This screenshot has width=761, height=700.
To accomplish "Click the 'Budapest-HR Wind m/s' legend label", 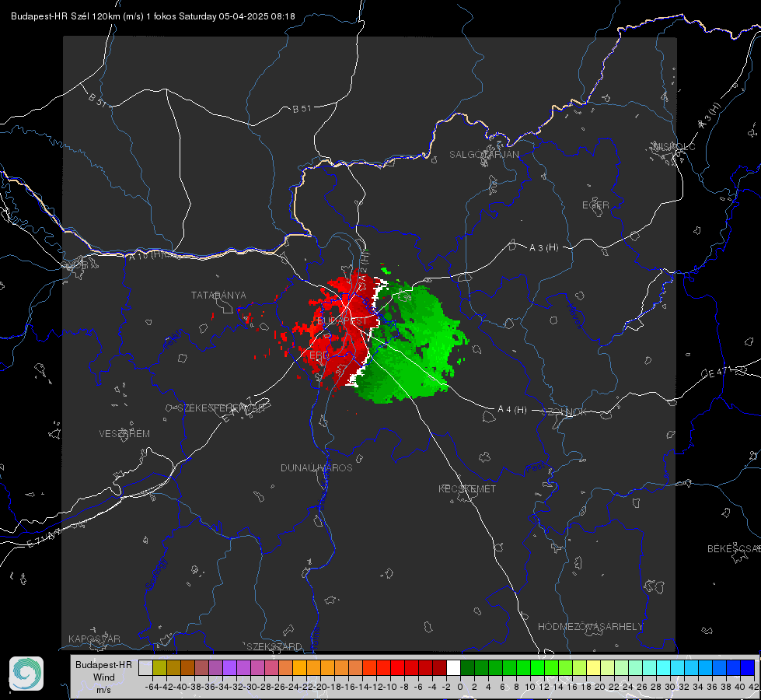I will (103, 677).
